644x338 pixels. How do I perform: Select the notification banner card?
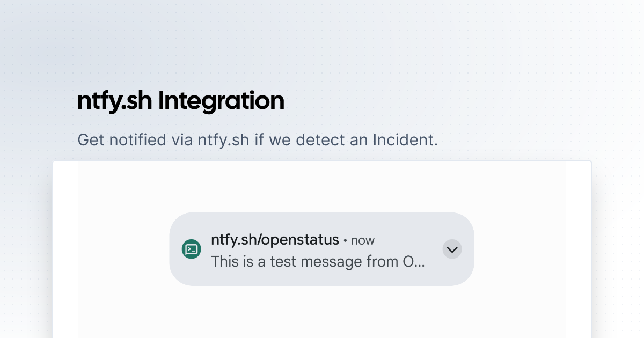click(322, 249)
